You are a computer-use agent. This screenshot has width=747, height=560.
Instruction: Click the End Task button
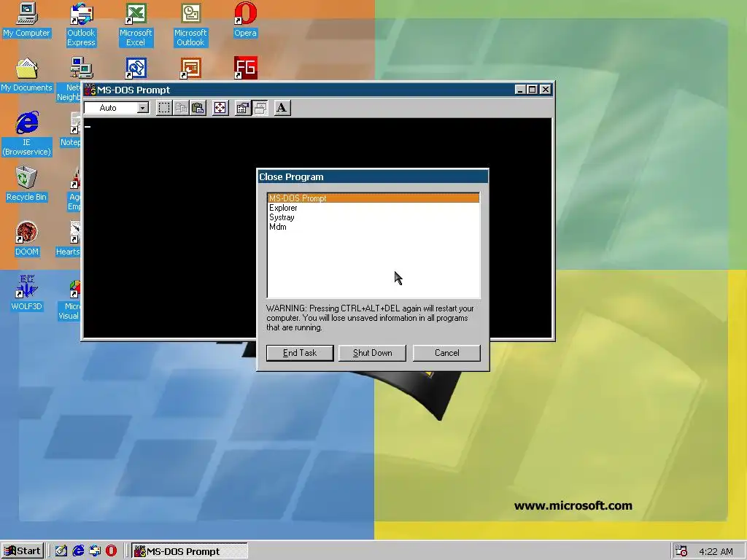(300, 353)
